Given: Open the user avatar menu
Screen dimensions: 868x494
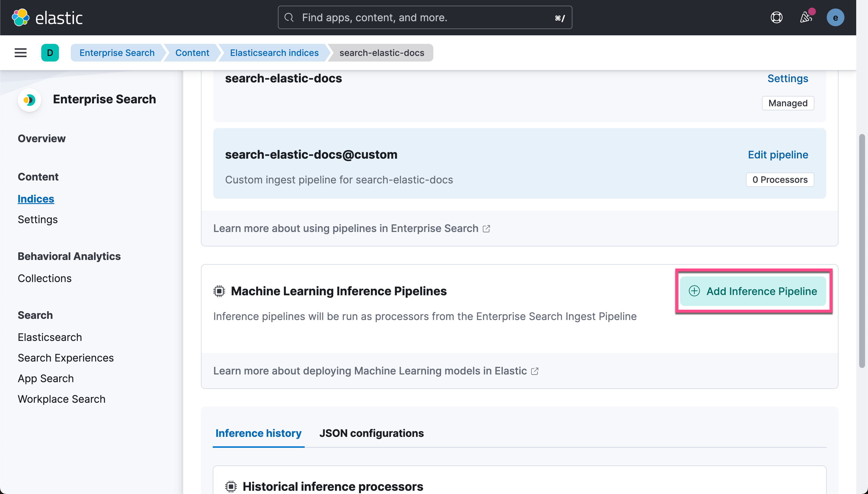Looking at the screenshot, I should [x=835, y=18].
